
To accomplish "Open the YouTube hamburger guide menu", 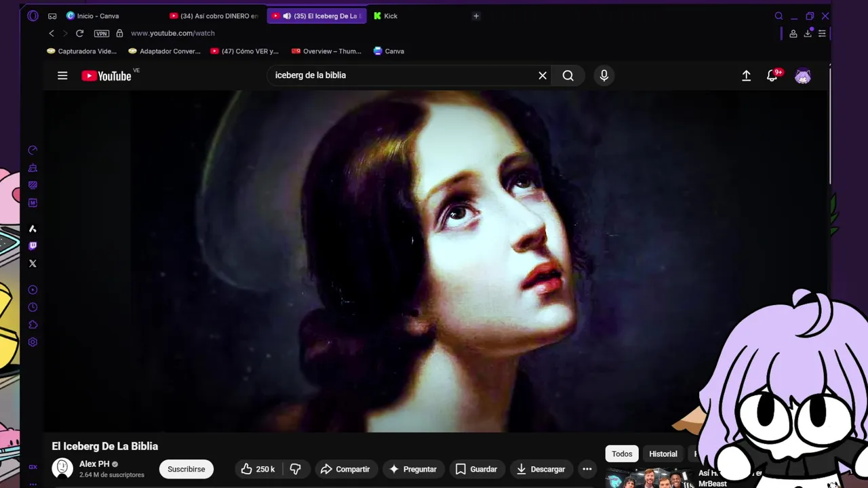I will (62, 75).
